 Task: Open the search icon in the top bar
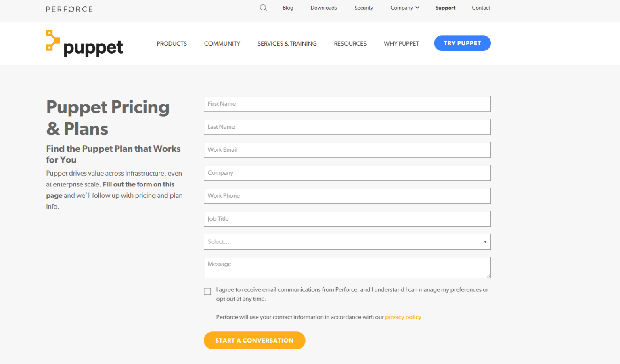coord(263,8)
